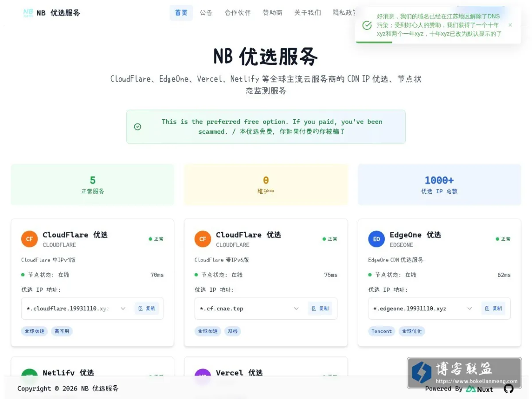Click the 全球优化 tag
532x399 pixels.
[411, 331]
